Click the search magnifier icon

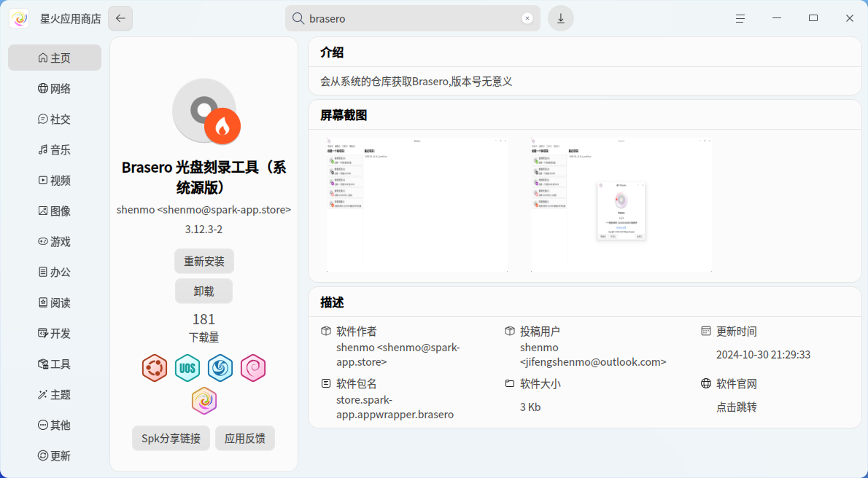tap(298, 18)
